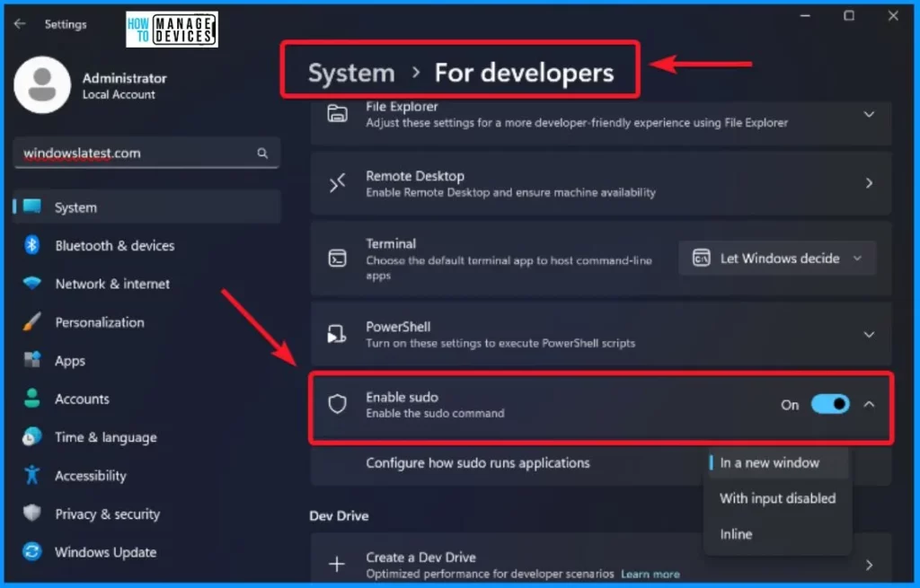The width and height of the screenshot is (920, 588).
Task: Collapse the Enable sudo section chevron
Action: tap(869, 404)
